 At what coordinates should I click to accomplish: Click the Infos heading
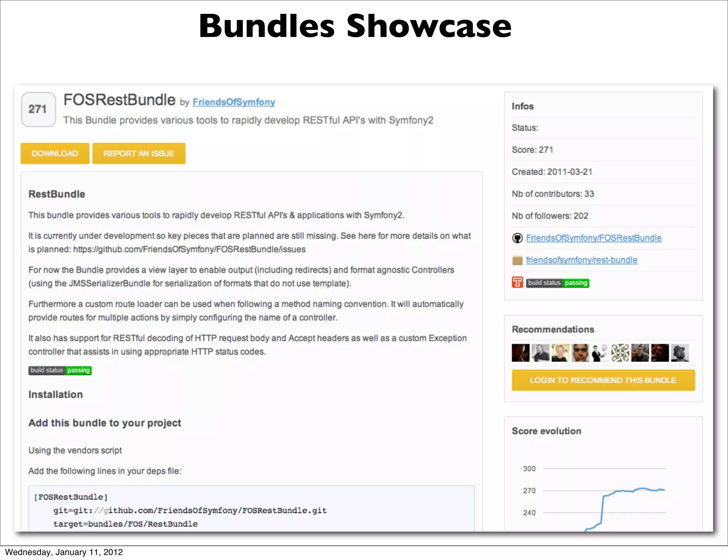[x=523, y=106]
